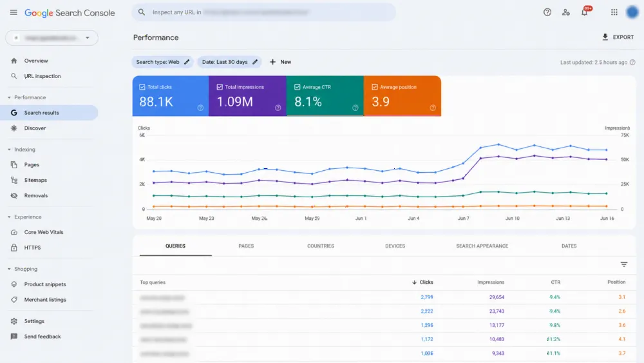The image size is (644, 363).
Task: Click the Core Web Vitals gauge icon
Action: (x=14, y=232)
